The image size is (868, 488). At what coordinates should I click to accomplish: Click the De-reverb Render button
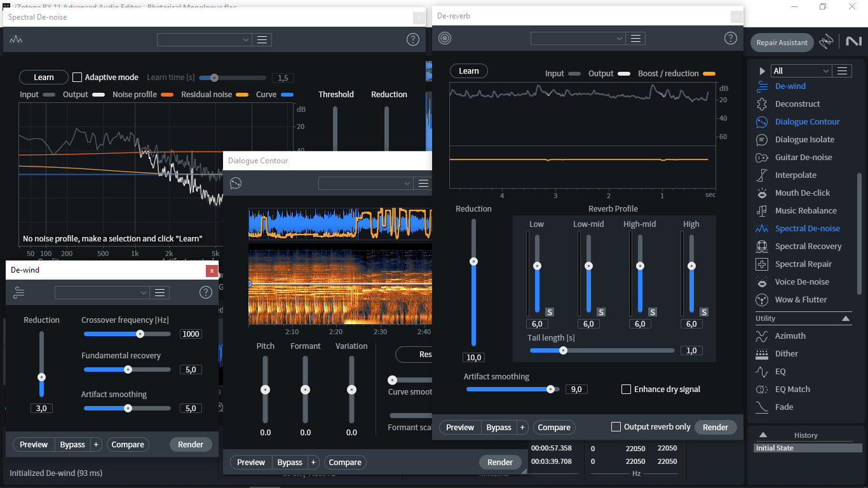click(x=715, y=428)
